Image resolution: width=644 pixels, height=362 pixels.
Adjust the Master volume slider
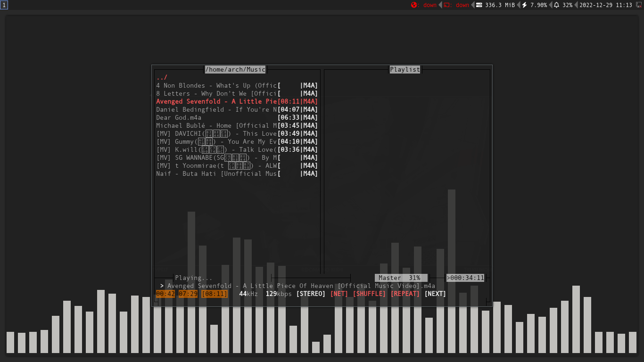pos(401,278)
